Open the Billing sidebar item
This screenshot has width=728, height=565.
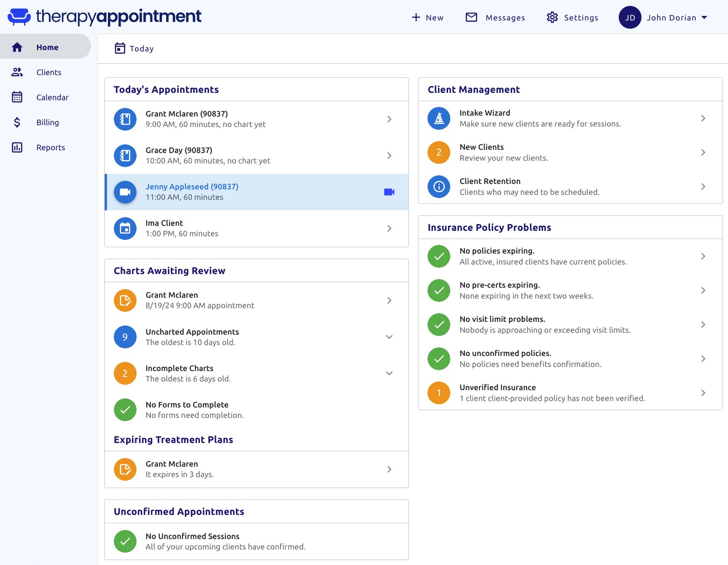click(x=47, y=122)
